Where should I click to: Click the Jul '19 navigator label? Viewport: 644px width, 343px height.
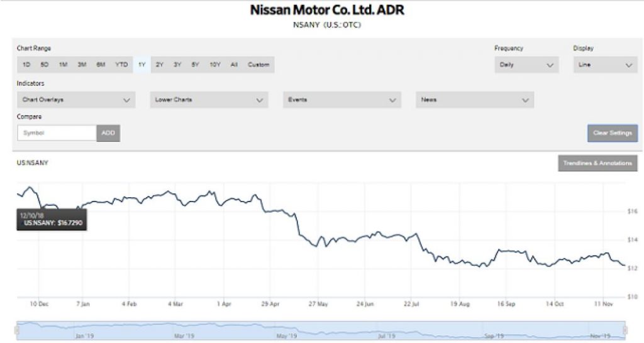(x=387, y=336)
